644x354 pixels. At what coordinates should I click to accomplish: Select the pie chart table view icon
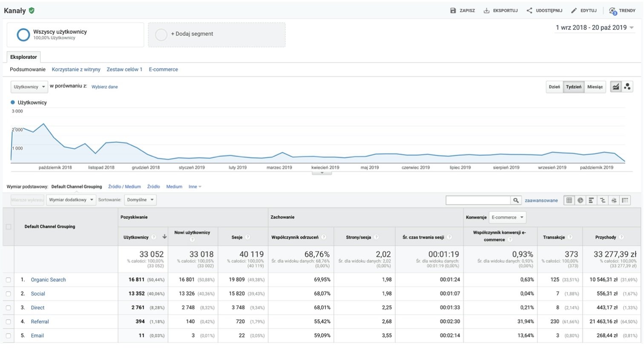(x=580, y=200)
